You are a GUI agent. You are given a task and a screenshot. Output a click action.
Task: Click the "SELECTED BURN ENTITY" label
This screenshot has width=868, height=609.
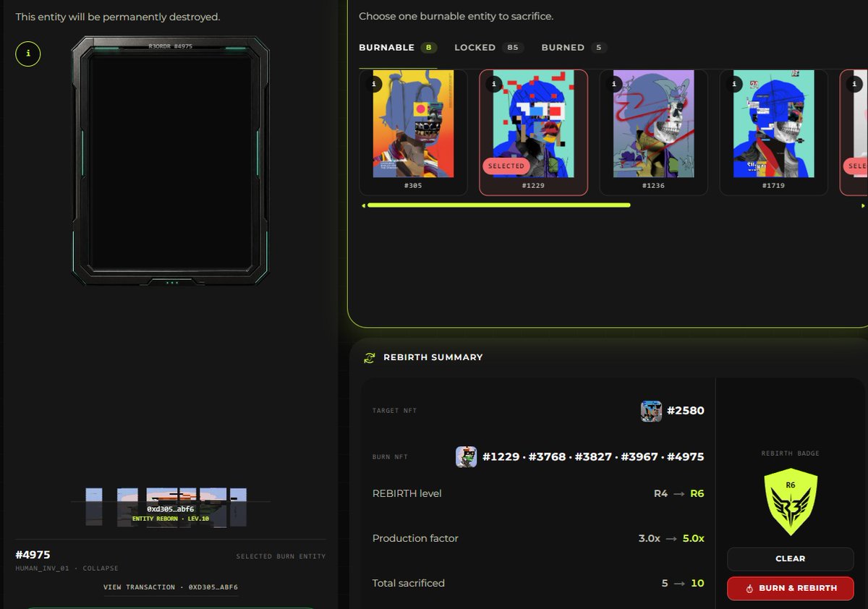(281, 556)
